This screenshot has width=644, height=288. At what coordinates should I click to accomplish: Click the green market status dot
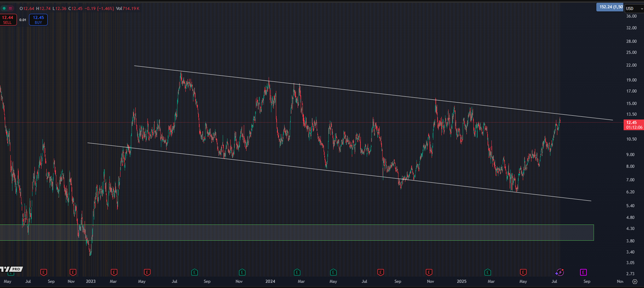click(4, 9)
